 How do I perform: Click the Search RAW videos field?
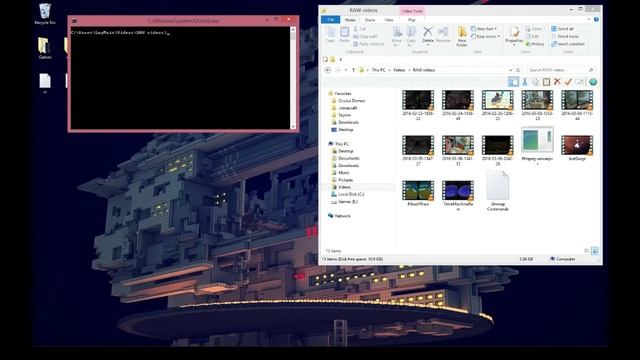(560, 70)
